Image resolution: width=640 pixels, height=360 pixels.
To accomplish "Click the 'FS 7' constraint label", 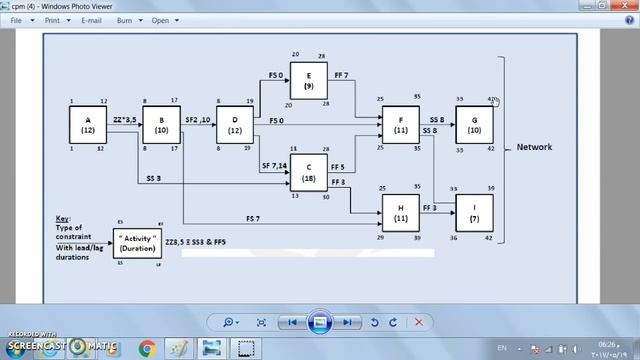I will coord(253,219).
